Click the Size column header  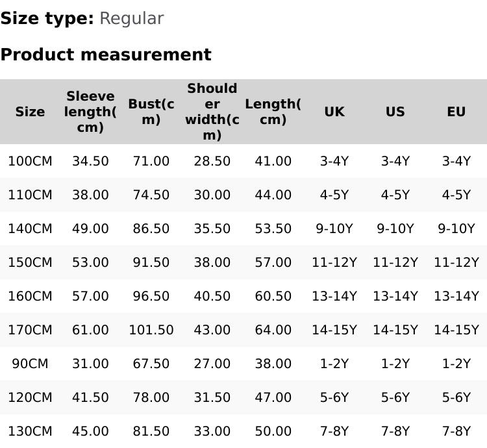(30, 112)
